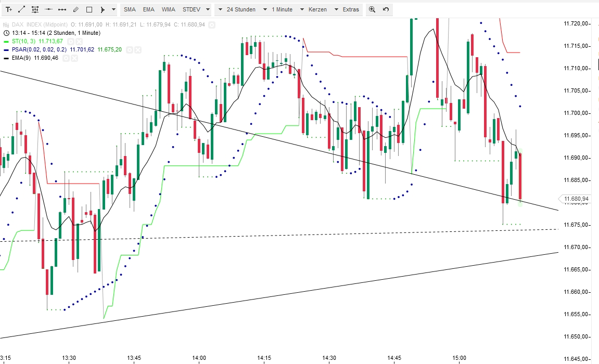Select the trendline drawing tool
Screen dimensions: 599x364
22,9
